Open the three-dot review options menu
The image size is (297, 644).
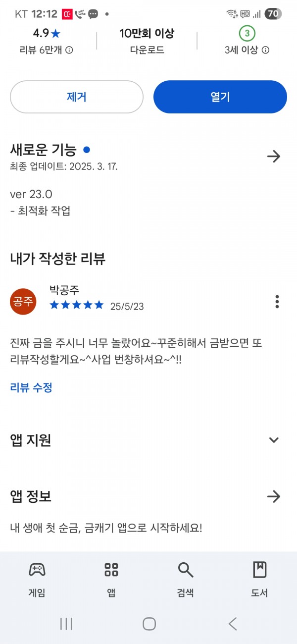point(277,301)
